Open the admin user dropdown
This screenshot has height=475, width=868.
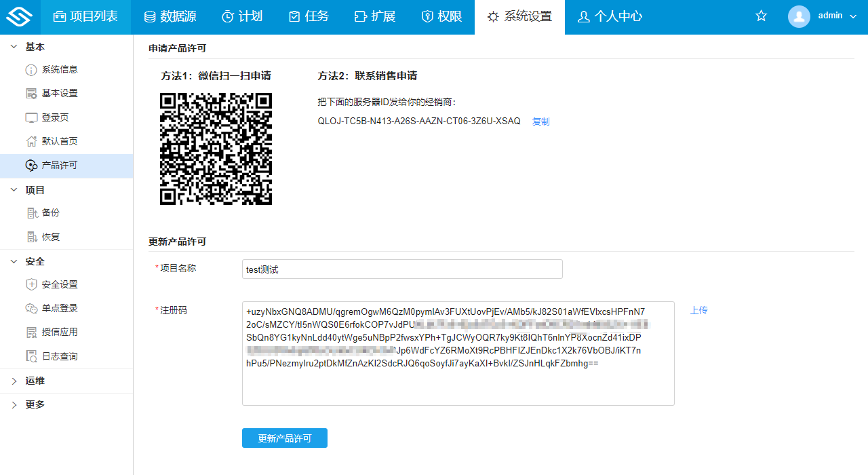coord(823,16)
